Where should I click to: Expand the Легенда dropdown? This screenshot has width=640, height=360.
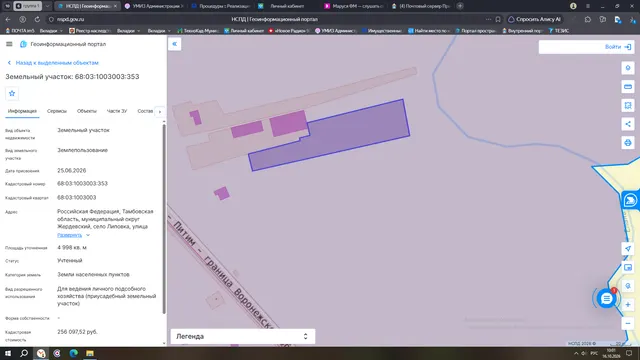242,336
